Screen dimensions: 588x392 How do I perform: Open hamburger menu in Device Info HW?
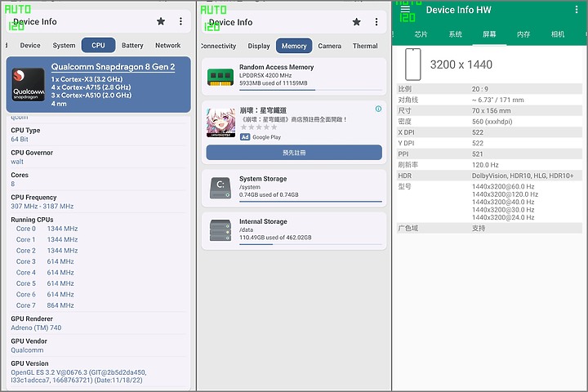pos(405,9)
